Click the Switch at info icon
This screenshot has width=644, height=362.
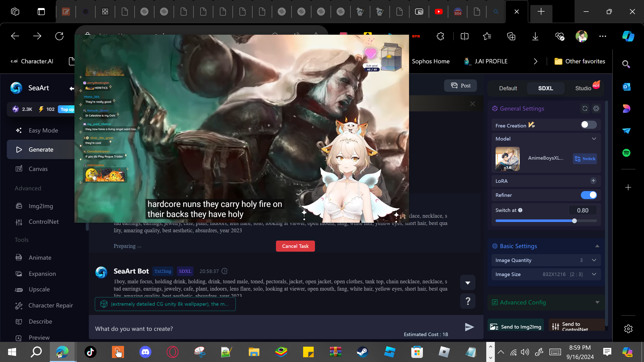520,210
